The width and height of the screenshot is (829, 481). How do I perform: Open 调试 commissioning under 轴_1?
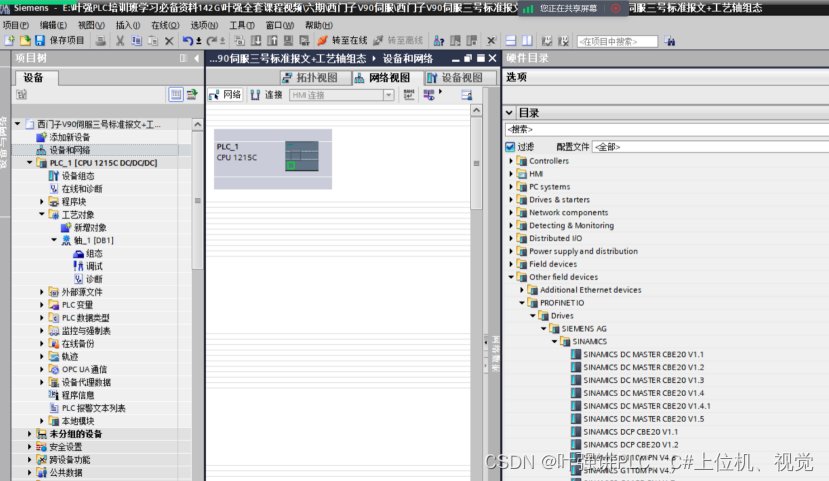point(88,266)
